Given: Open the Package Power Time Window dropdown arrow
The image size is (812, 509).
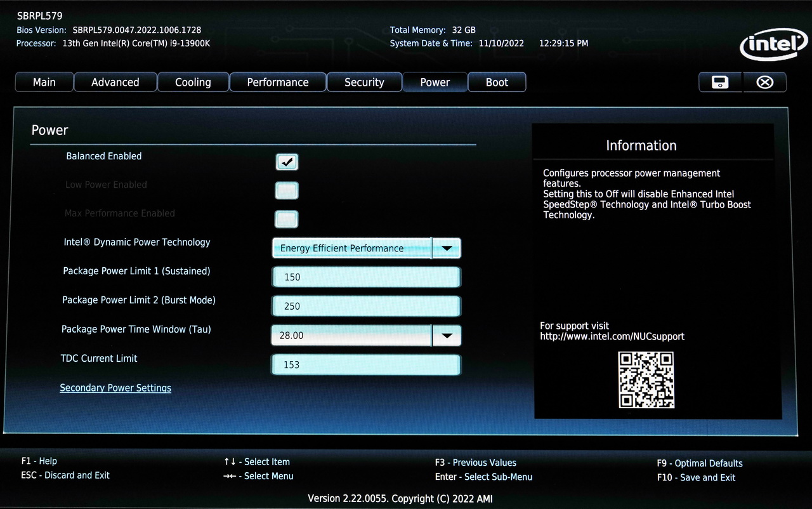Looking at the screenshot, I should pos(447,335).
